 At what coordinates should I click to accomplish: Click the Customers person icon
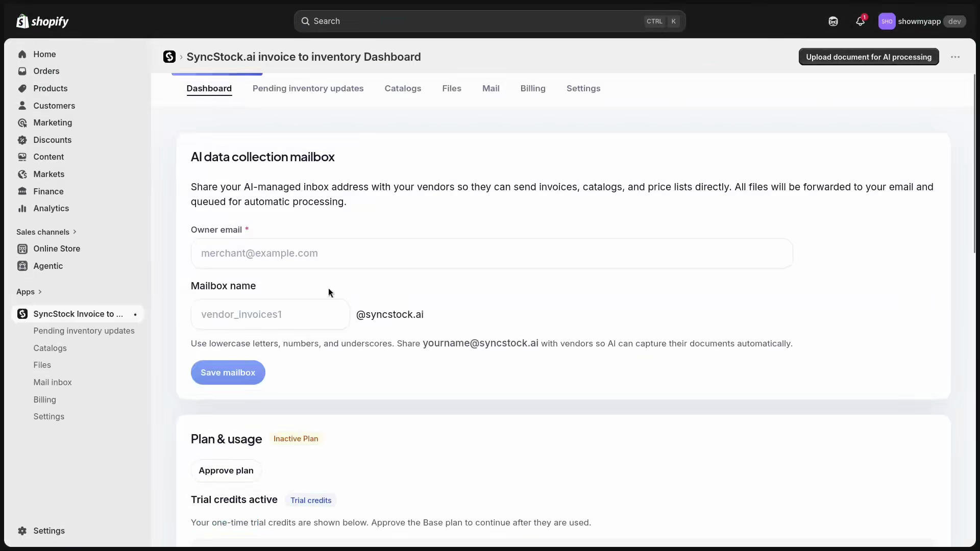click(x=22, y=106)
